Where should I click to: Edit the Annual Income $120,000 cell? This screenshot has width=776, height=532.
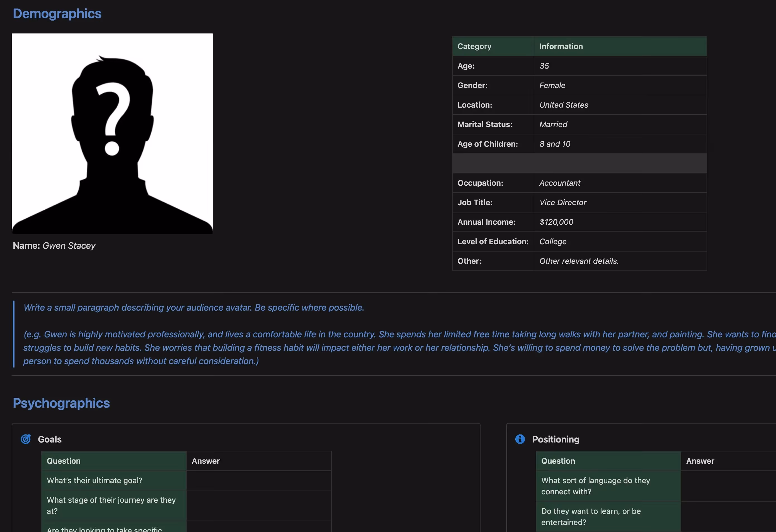(620, 222)
